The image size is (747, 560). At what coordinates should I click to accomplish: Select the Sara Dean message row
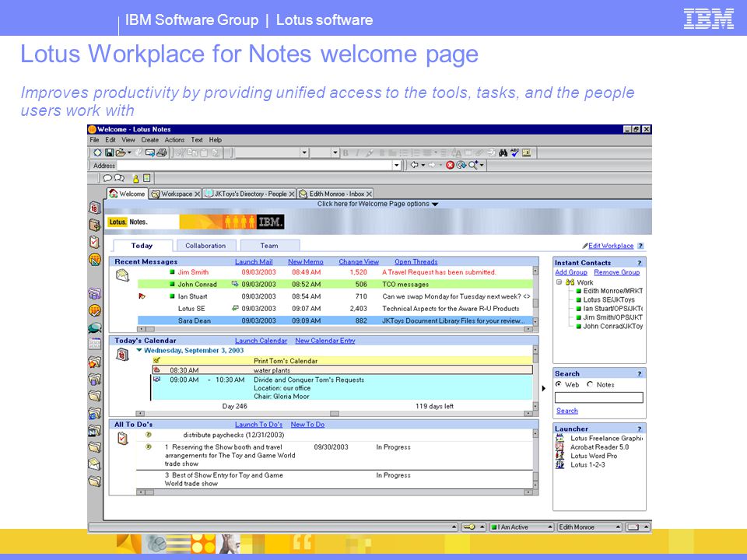click(x=335, y=321)
